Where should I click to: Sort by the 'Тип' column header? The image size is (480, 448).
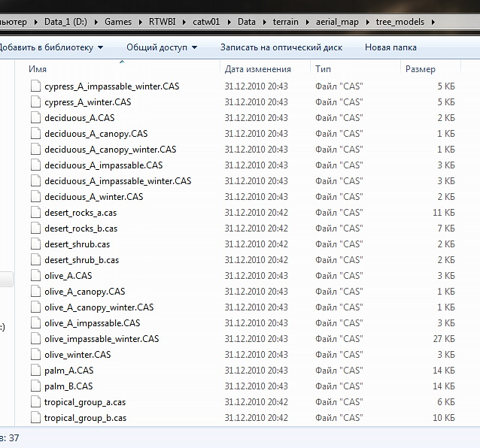(x=323, y=69)
